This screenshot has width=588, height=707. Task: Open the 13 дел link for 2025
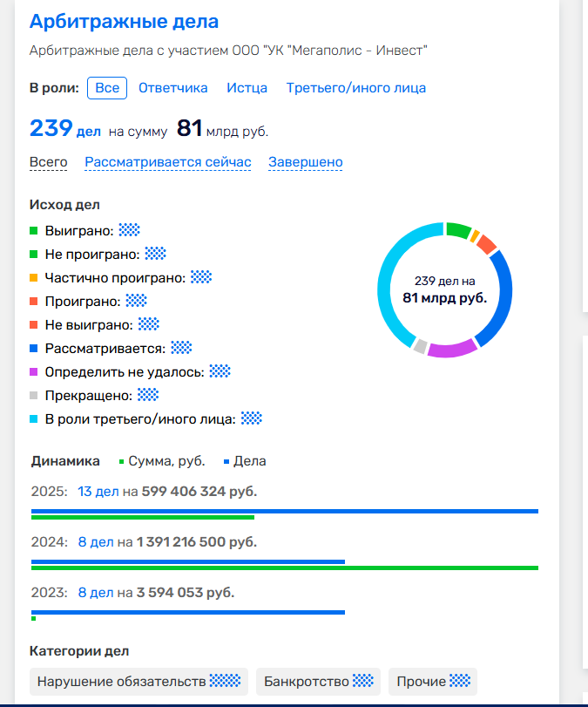[98, 492]
